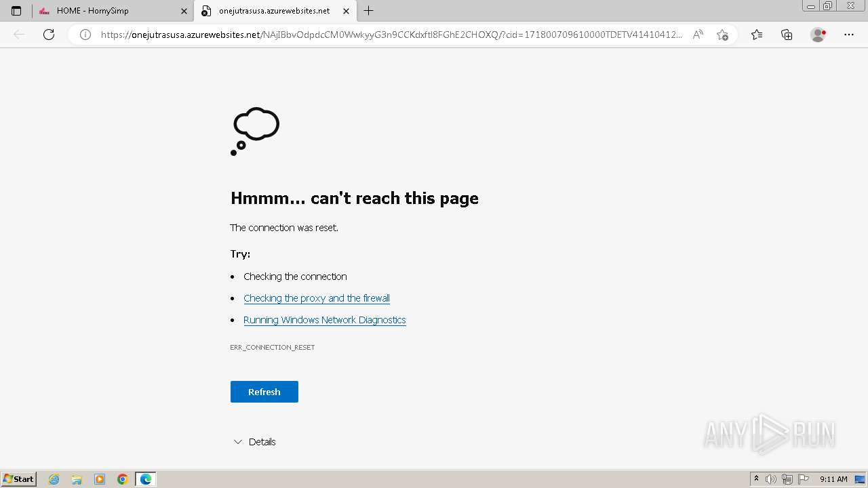Open the network tray icon
This screenshot has height=488, width=868.
coord(787,479)
